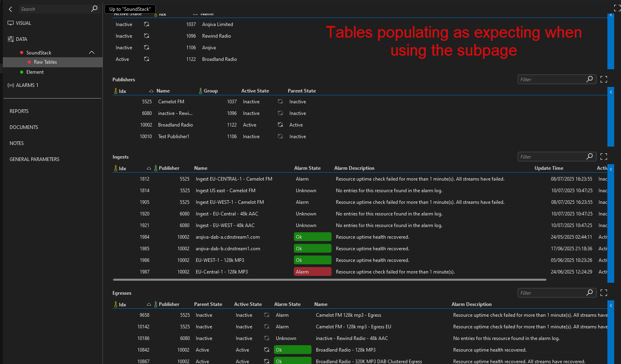Sort Ingests table by Idx column
This screenshot has width=621, height=364.
123,168
